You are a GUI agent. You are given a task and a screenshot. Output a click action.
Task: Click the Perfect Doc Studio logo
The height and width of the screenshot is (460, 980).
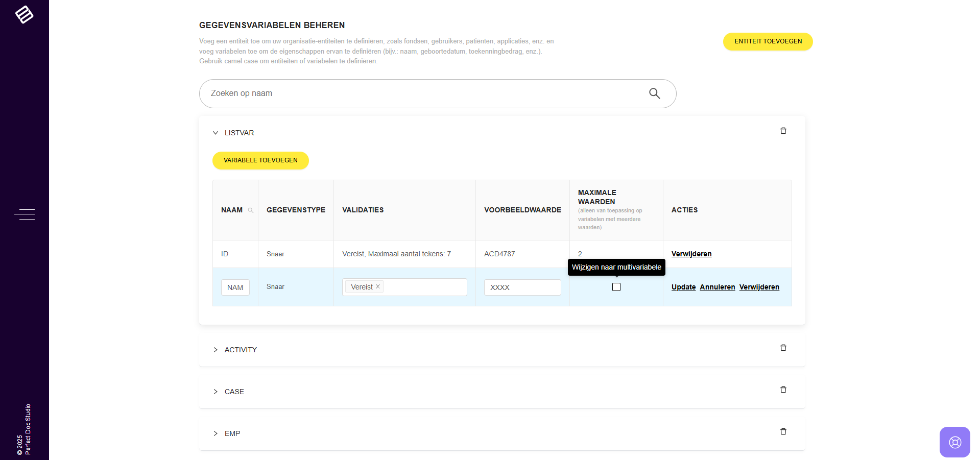click(24, 14)
